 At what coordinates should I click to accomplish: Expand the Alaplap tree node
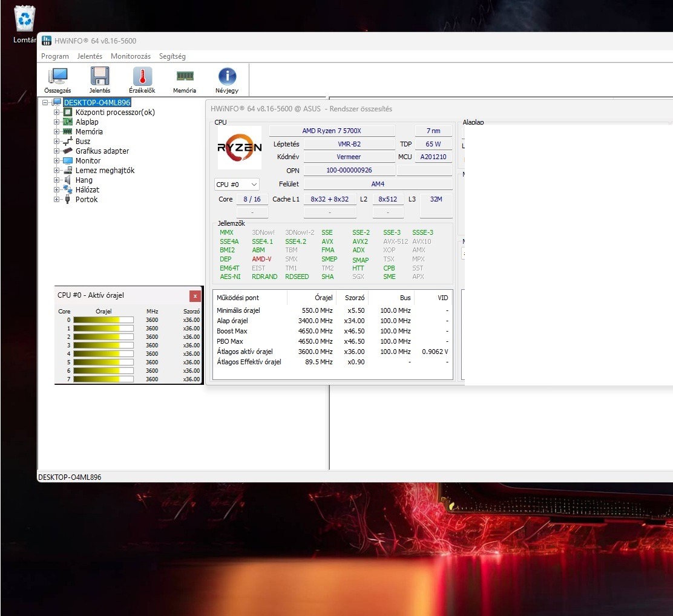(56, 122)
